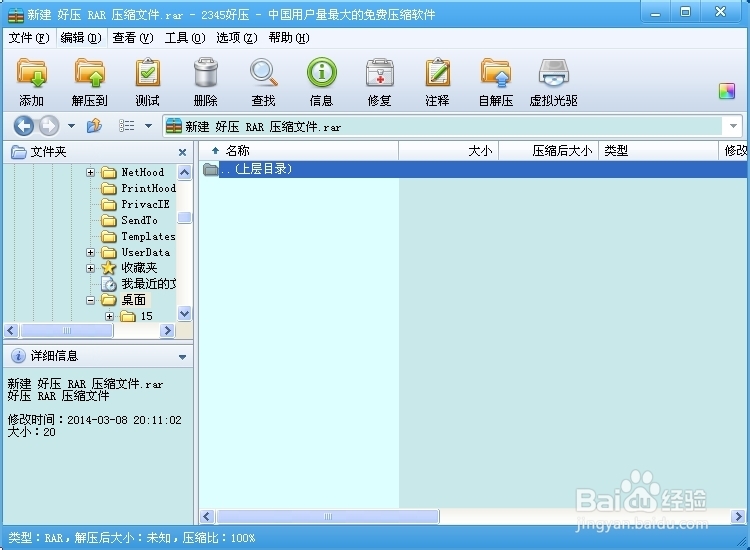This screenshot has height=550, width=750.
Task: Open navigation history dropdown arrow
Action: coord(71,126)
